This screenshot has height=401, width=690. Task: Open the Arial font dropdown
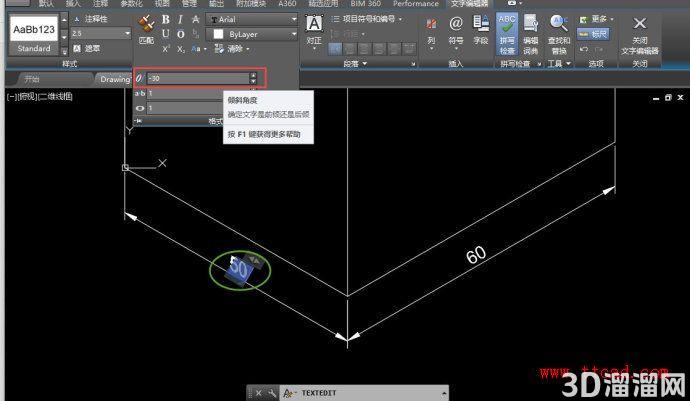253,19
